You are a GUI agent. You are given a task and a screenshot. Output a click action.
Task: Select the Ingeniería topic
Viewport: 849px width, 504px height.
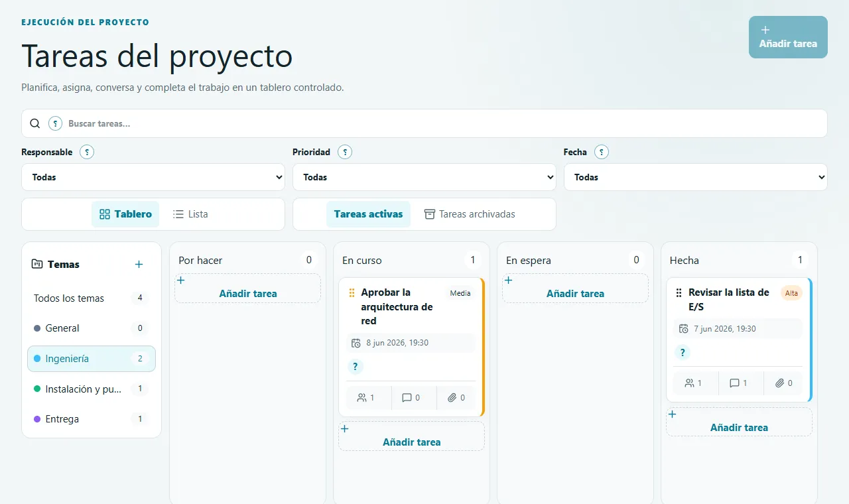pos(92,359)
